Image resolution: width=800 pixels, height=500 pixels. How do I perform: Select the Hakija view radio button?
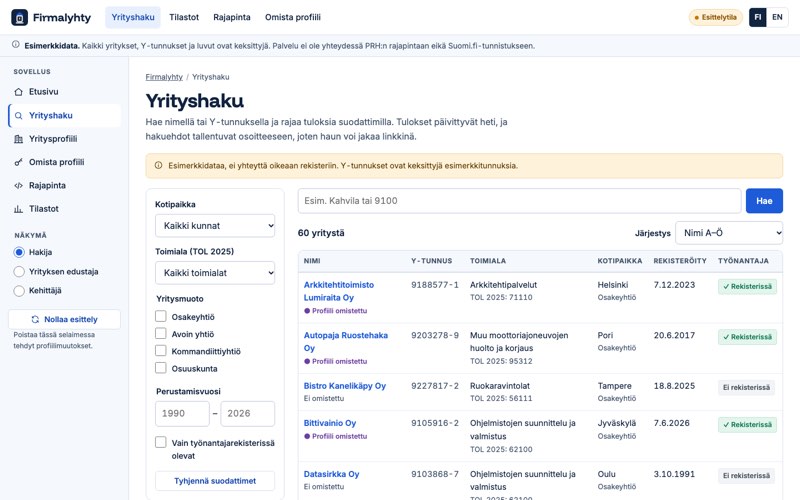point(19,252)
